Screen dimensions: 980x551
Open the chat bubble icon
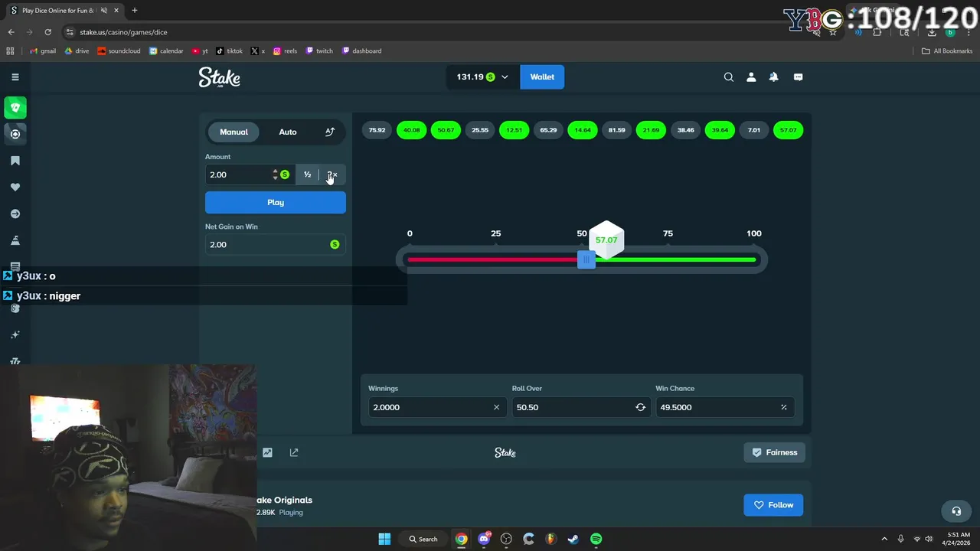[x=798, y=77]
